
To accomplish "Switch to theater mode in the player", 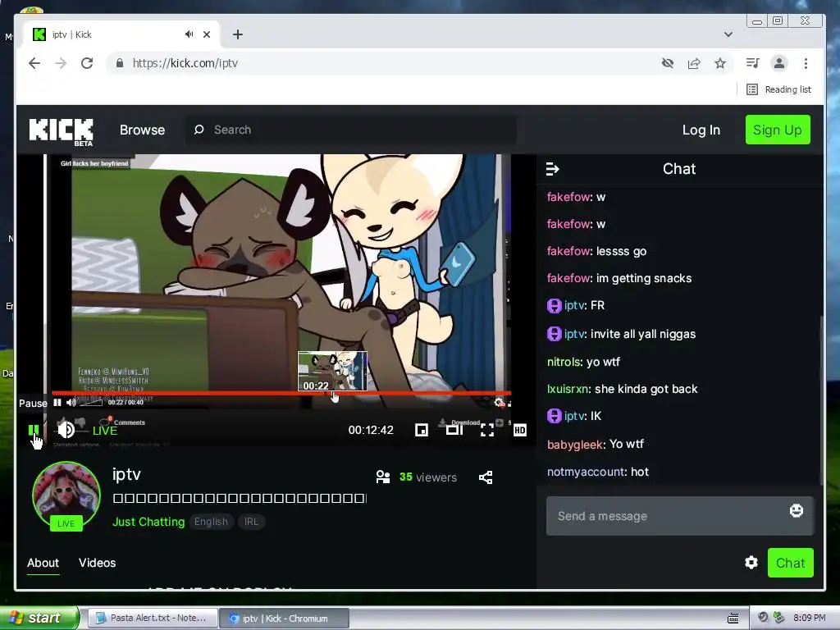I will point(454,430).
